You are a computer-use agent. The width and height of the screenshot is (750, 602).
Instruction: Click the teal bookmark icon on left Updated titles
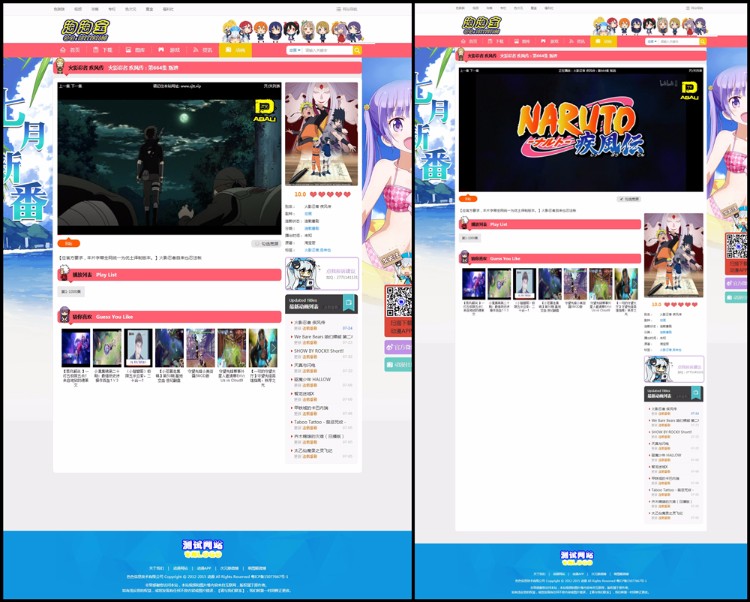[x=349, y=303]
